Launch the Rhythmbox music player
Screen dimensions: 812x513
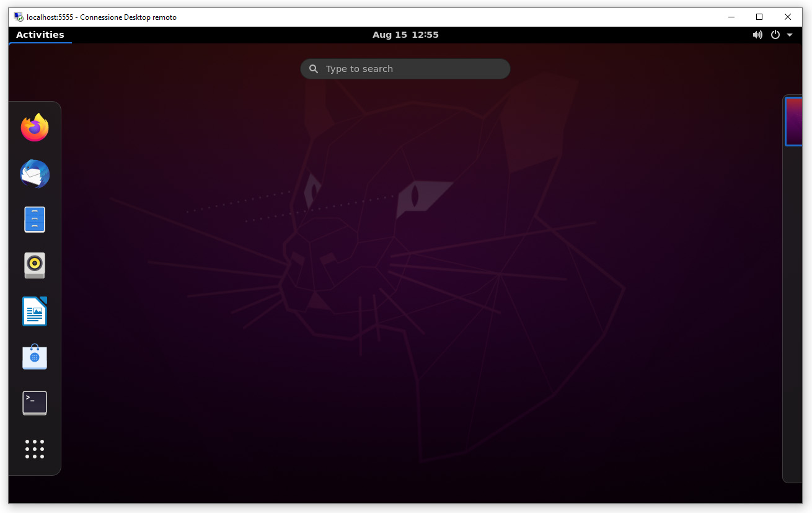tap(34, 265)
